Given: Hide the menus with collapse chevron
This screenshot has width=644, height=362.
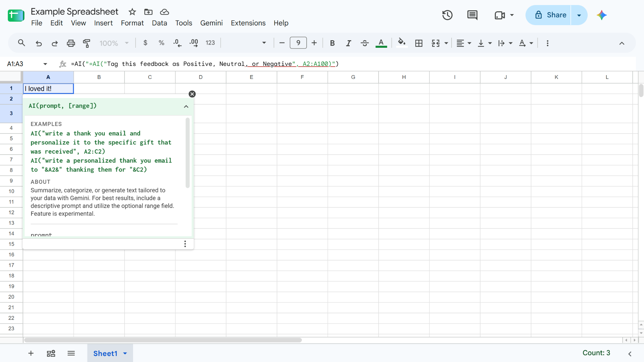Looking at the screenshot, I should pyautogui.click(x=622, y=43).
